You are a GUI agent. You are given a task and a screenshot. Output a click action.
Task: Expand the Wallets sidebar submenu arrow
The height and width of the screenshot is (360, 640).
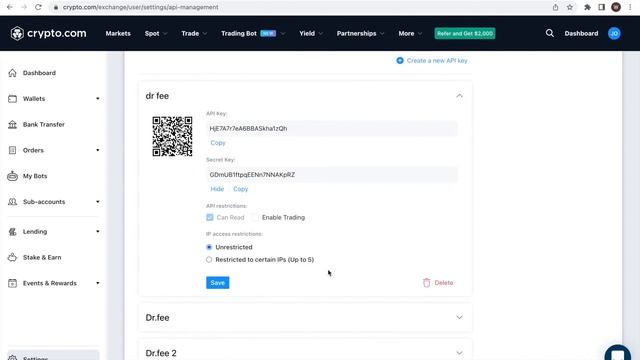98,98
